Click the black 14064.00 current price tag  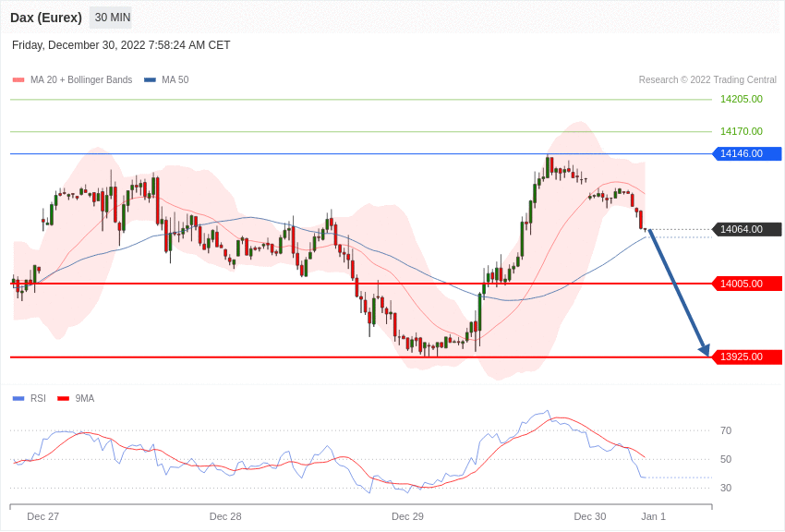tap(746, 230)
